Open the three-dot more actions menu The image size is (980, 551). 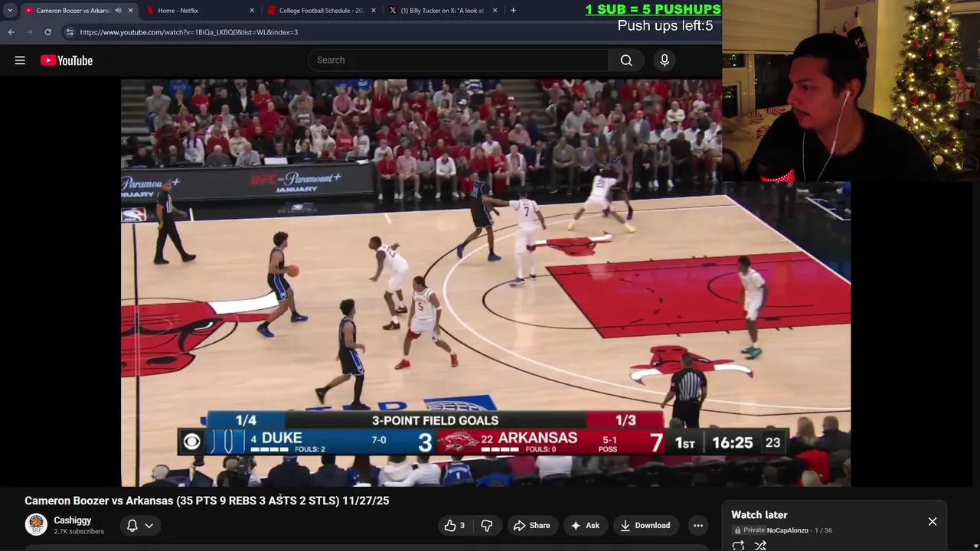tap(698, 525)
